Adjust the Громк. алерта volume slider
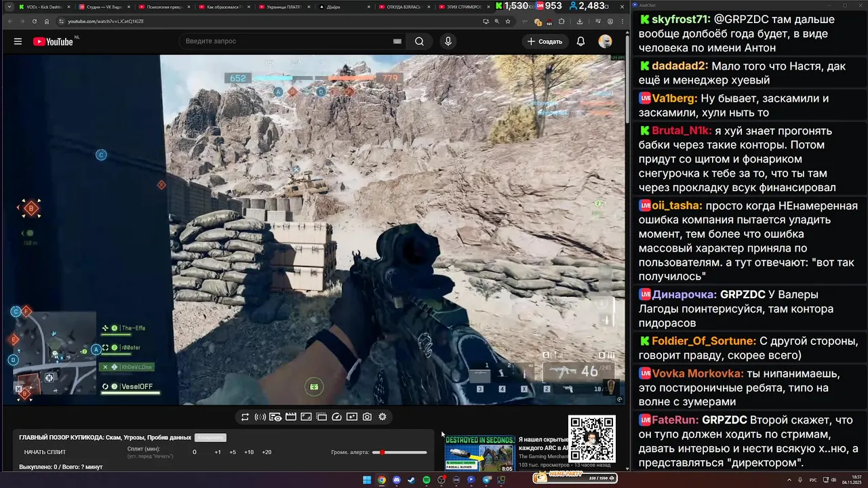This screenshot has height=488, width=868. click(399, 452)
